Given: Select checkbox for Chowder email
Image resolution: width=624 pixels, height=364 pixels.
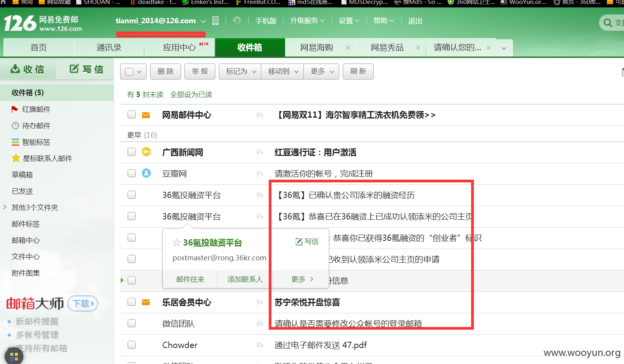Looking at the screenshot, I should coord(132,345).
